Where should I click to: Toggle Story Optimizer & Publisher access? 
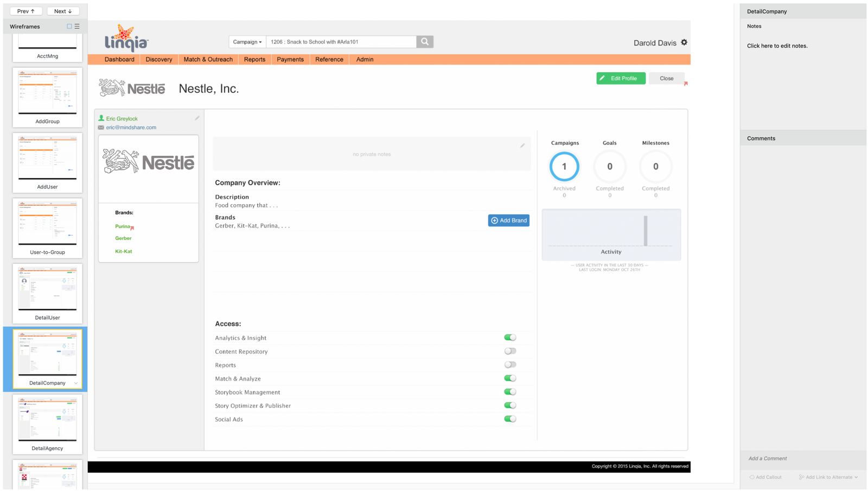coord(510,406)
